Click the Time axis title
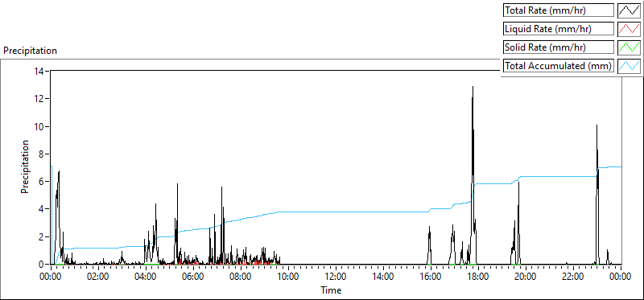 tap(331, 290)
